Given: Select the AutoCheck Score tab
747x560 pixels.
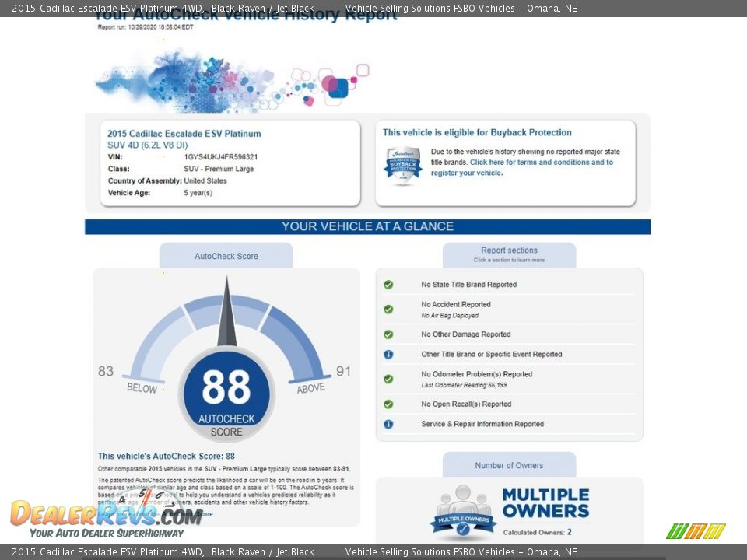Looking at the screenshot, I should pos(226,256).
